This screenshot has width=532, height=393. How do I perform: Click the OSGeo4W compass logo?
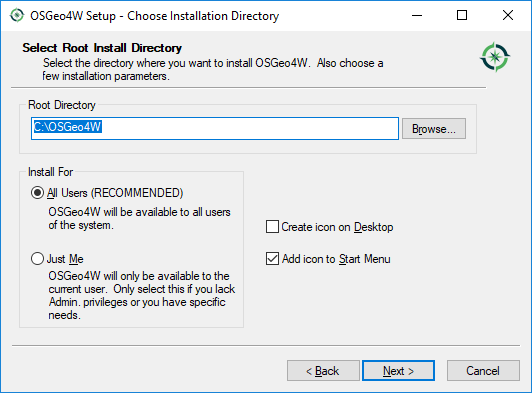coord(495,57)
